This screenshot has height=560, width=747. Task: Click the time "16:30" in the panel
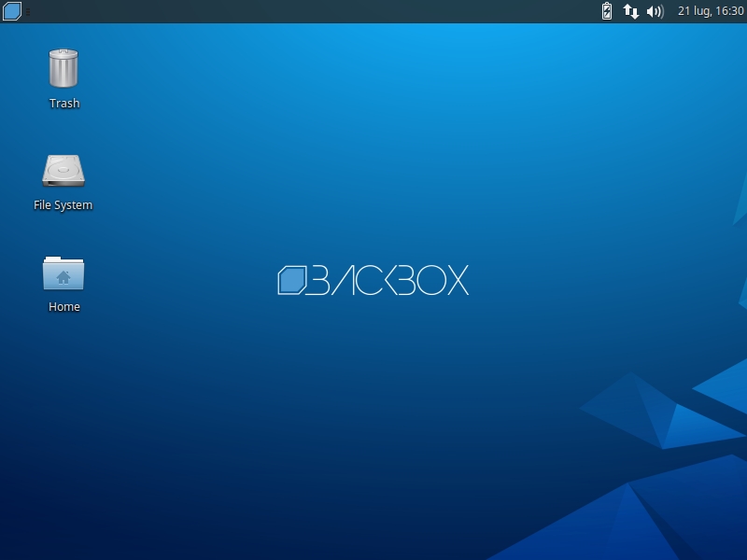[x=729, y=11]
